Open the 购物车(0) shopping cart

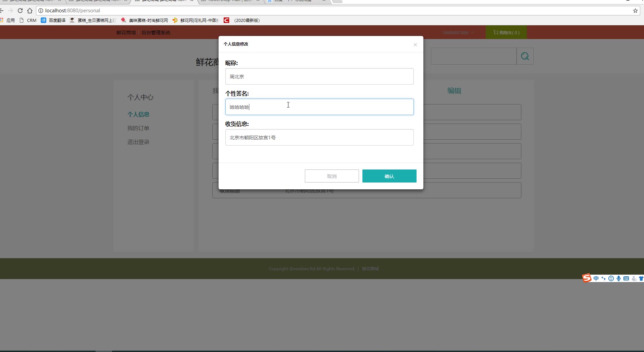coord(506,33)
